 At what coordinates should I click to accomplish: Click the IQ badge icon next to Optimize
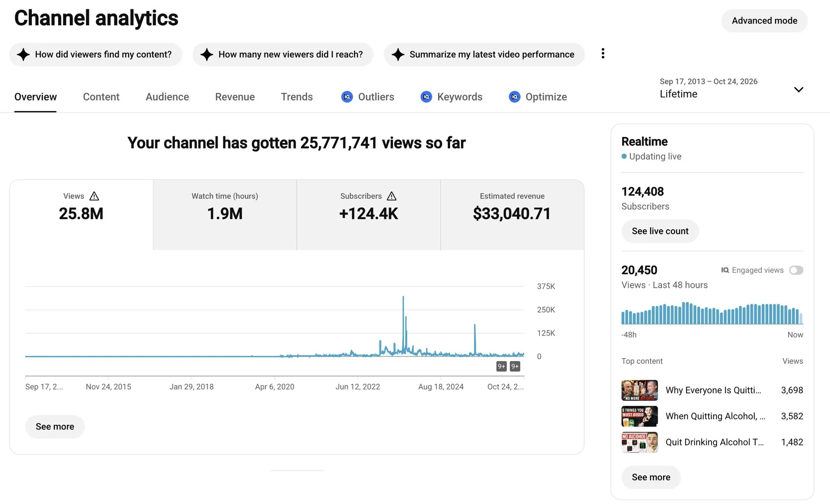click(x=515, y=97)
